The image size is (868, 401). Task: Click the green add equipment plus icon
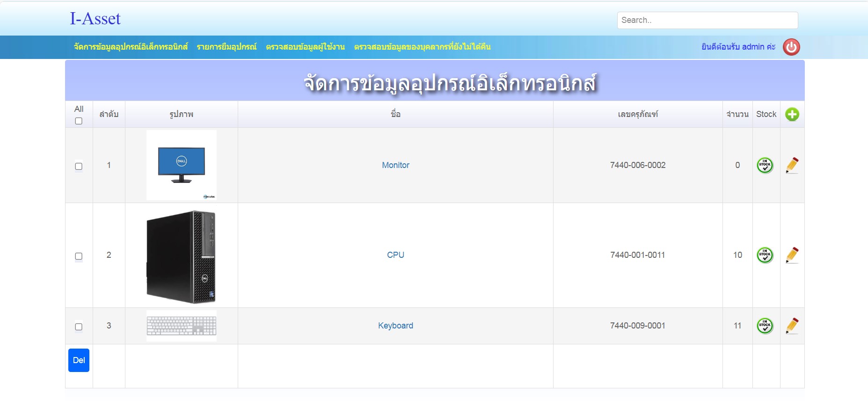coord(792,114)
